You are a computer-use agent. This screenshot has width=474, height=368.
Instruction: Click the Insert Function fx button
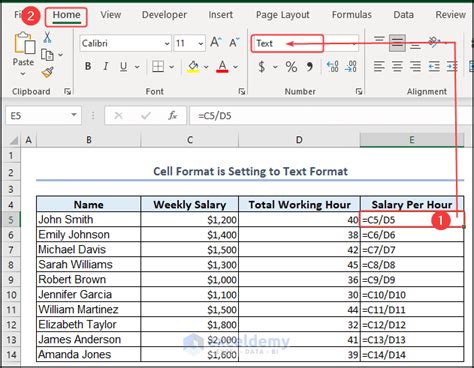(x=173, y=116)
